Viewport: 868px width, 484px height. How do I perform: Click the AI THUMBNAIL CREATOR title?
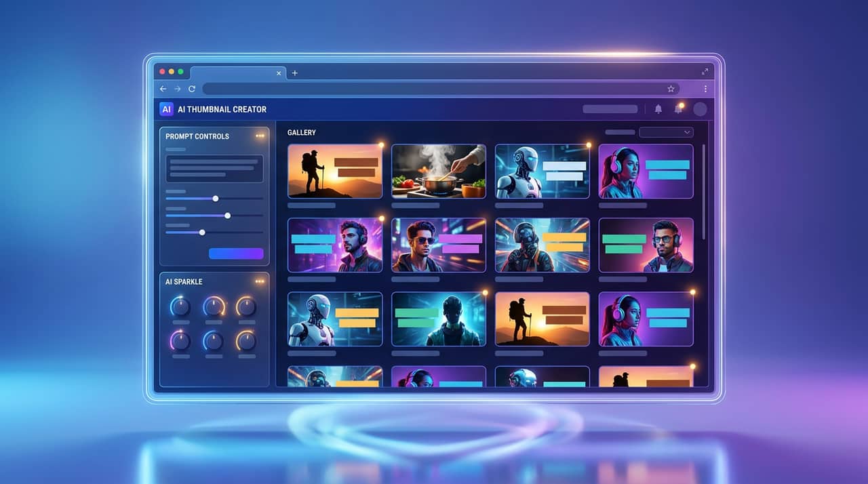click(222, 109)
